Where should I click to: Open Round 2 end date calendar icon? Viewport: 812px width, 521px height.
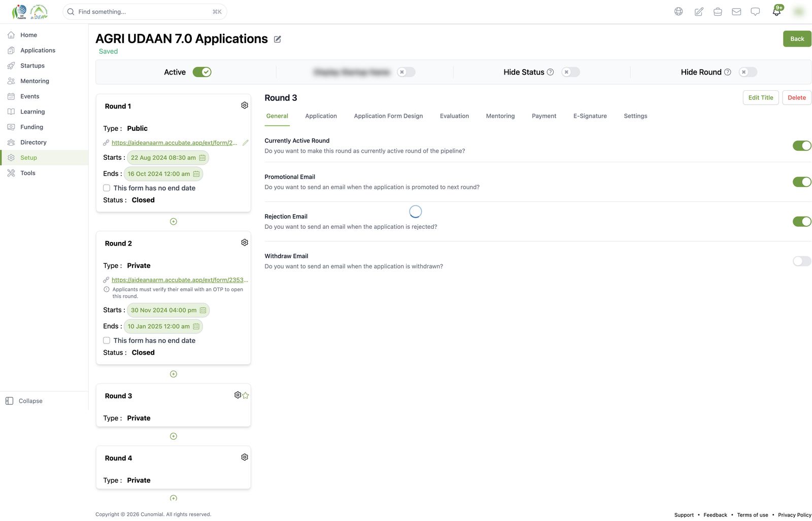click(196, 326)
